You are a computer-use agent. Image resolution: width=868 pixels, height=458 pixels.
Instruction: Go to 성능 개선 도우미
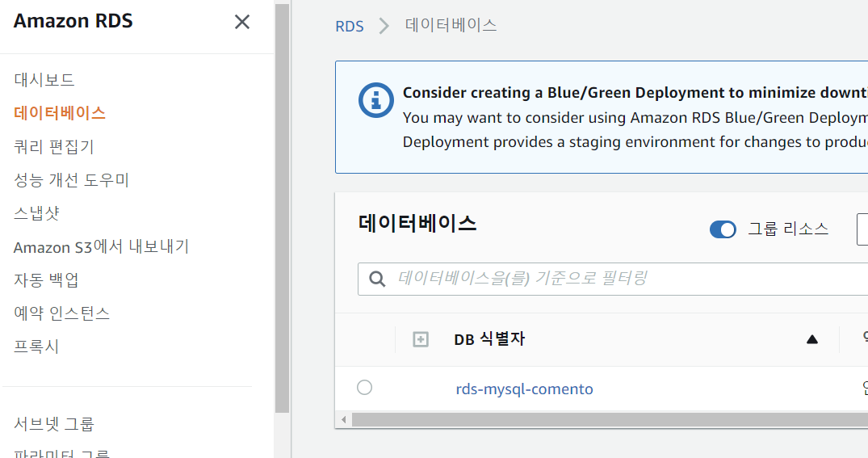pyautogui.click(x=71, y=180)
